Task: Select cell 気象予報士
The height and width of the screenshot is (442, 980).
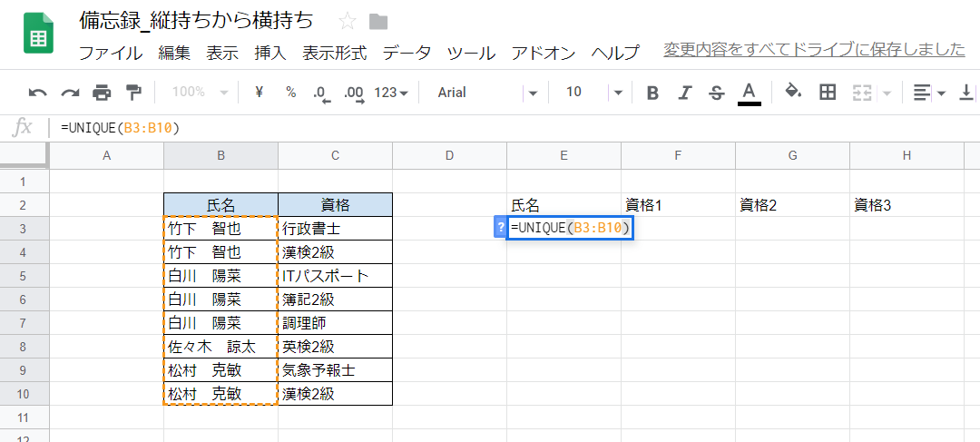Action: click(x=335, y=370)
